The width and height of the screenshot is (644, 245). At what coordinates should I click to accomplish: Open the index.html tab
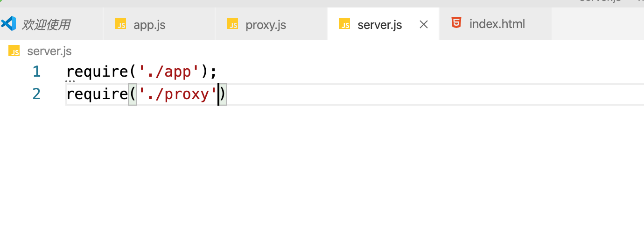click(497, 24)
